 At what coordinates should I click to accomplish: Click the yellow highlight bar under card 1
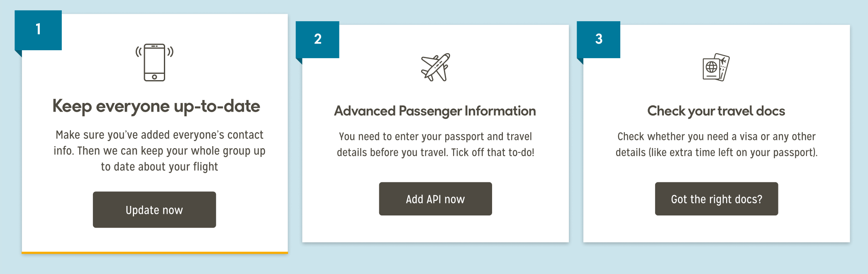point(155,252)
